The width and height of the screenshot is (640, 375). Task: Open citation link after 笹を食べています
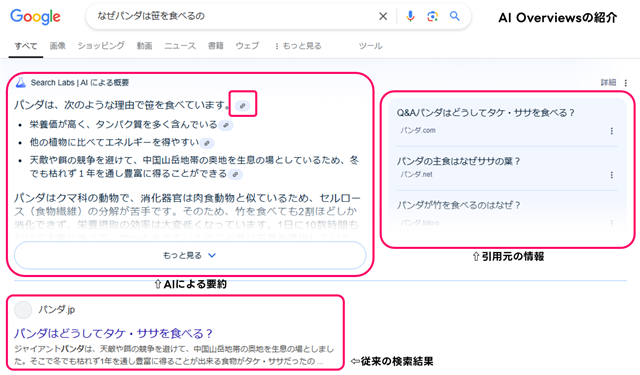[242, 106]
